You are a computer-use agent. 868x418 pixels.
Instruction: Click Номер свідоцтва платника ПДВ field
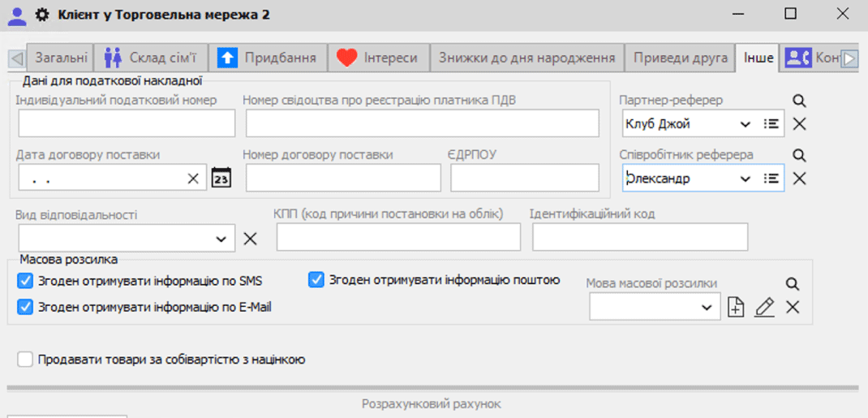pos(423,123)
